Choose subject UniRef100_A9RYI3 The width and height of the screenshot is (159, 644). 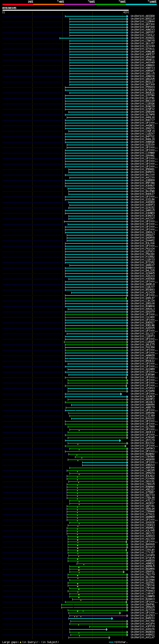(x=143, y=68)
